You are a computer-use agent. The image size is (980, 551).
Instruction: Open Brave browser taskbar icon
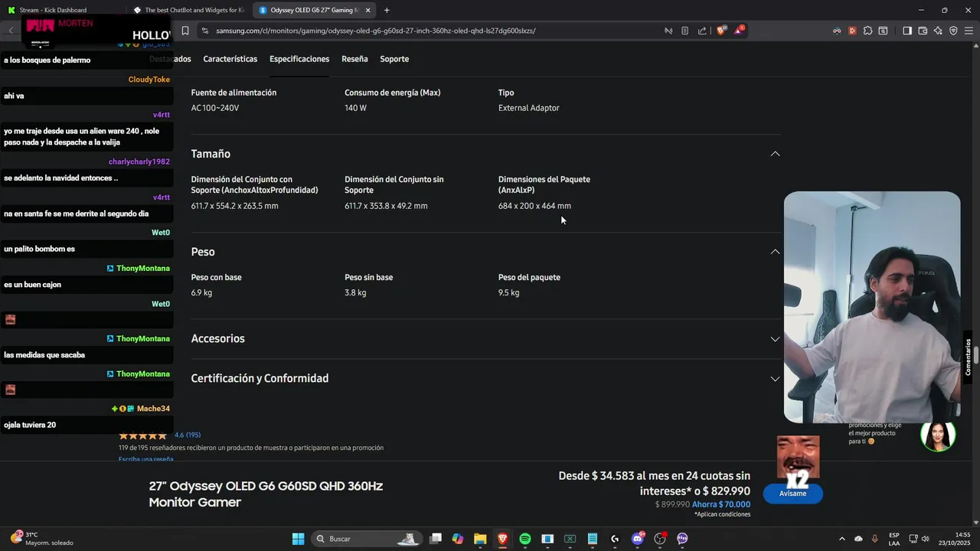click(502, 539)
